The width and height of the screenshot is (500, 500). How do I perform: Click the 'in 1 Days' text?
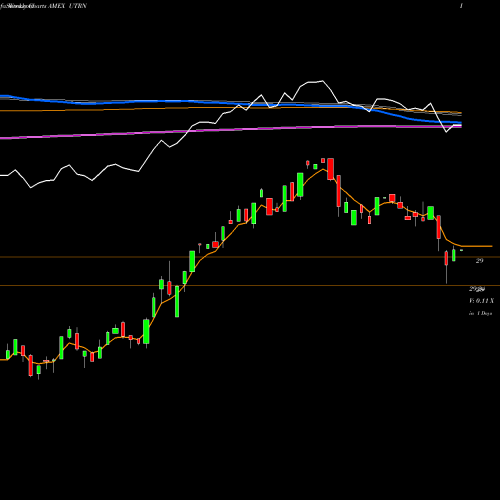(x=481, y=313)
